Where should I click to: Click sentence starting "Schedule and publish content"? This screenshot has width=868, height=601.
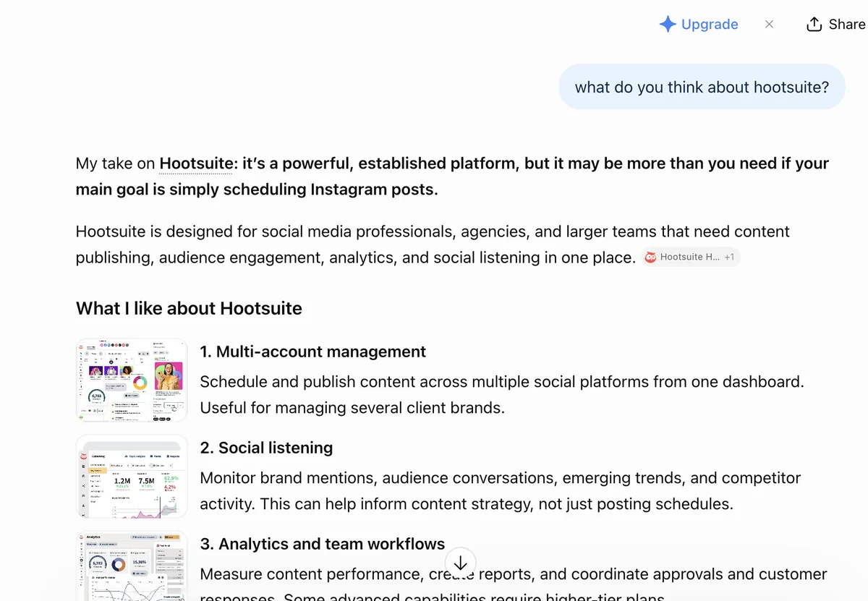click(502, 382)
